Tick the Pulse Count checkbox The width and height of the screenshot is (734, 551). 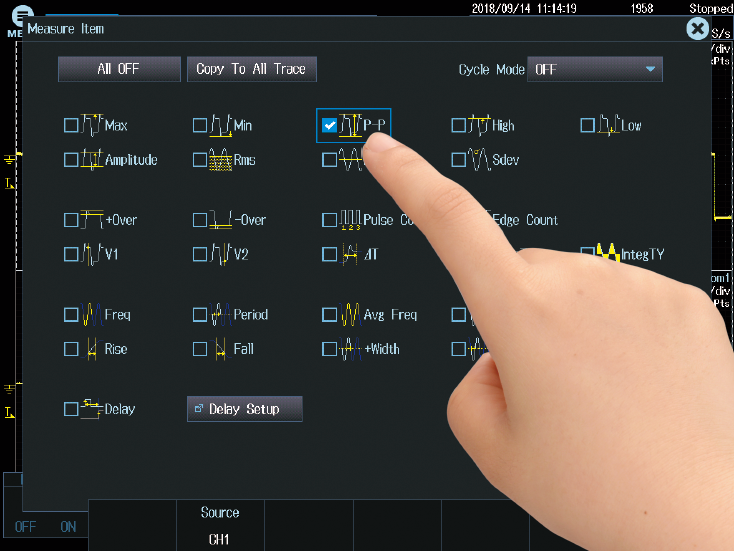pyautogui.click(x=330, y=220)
